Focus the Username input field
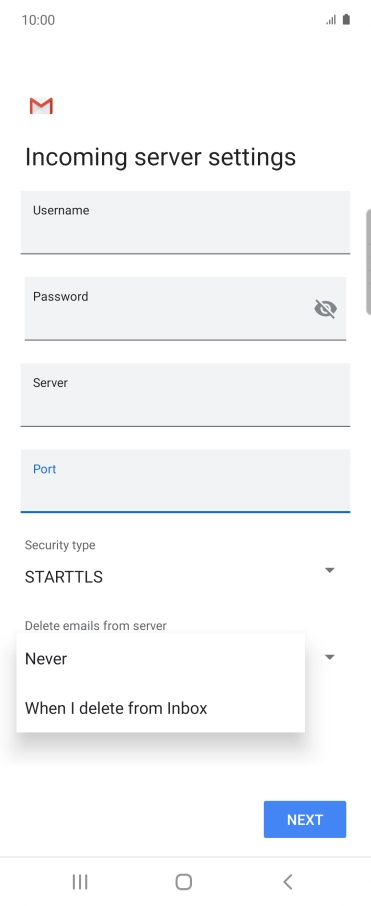Viewport: 371px width, 906px height. 186,222
